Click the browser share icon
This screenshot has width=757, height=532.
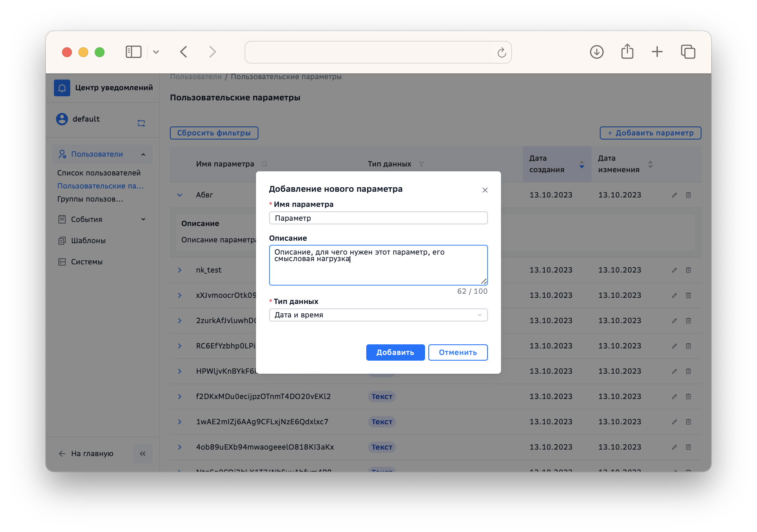pos(628,51)
